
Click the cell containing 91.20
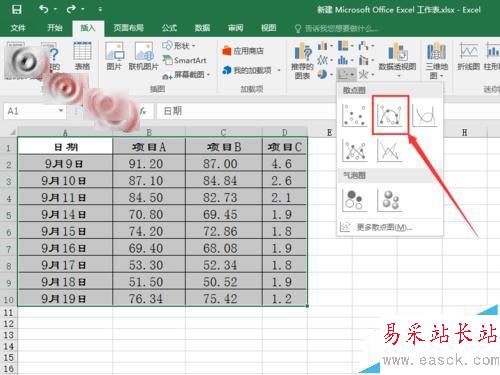[x=149, y=164]
